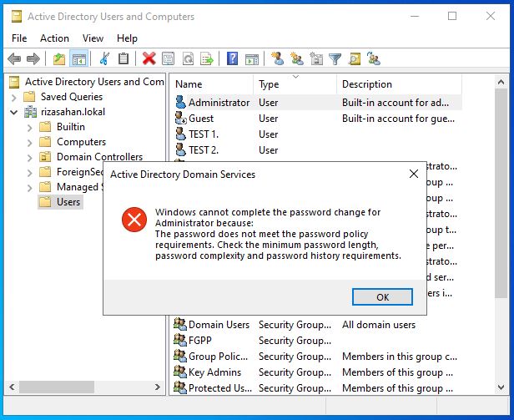Create new user toolbar icon
514x420 pixels.
coord(277,58)
